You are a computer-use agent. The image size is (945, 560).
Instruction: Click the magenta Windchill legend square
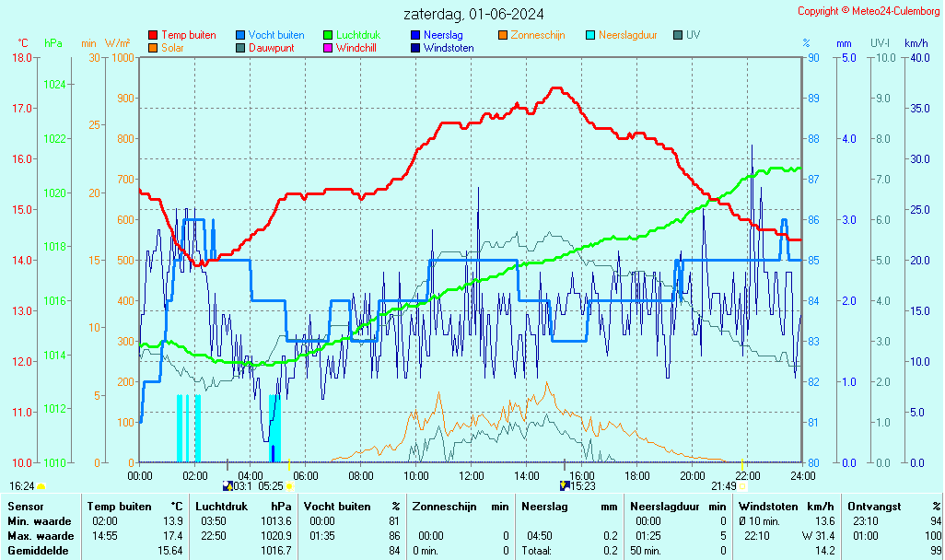point(328,48)
